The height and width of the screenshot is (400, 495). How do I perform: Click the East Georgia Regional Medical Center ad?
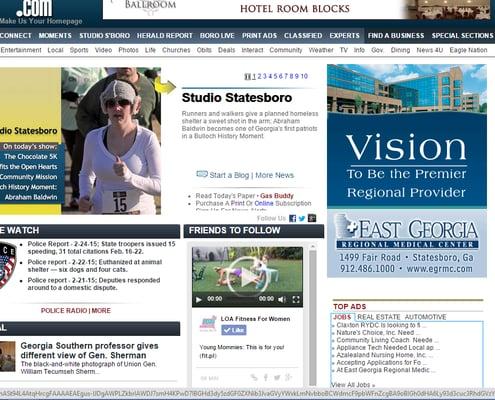407,171
